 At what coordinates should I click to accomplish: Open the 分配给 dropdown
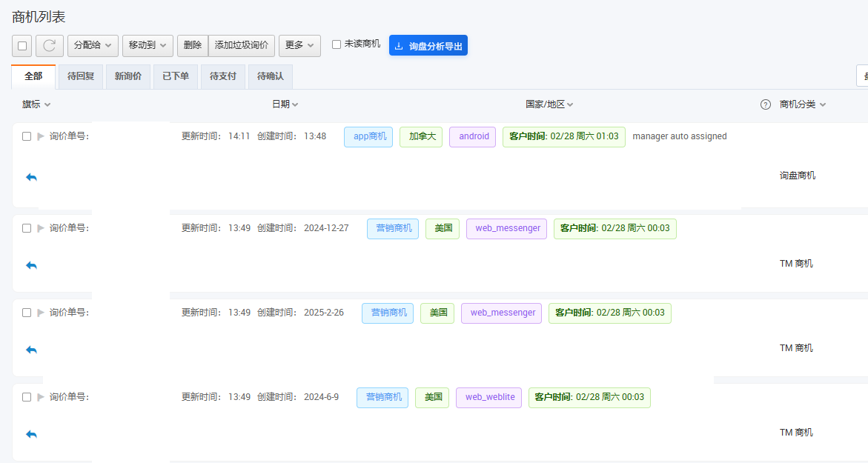pos(93,46)
